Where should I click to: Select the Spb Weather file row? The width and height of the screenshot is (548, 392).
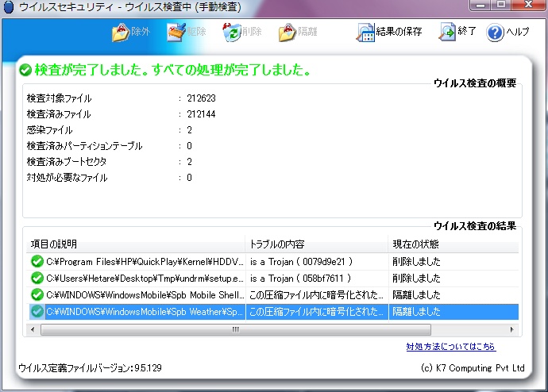(x=272, y=311)
